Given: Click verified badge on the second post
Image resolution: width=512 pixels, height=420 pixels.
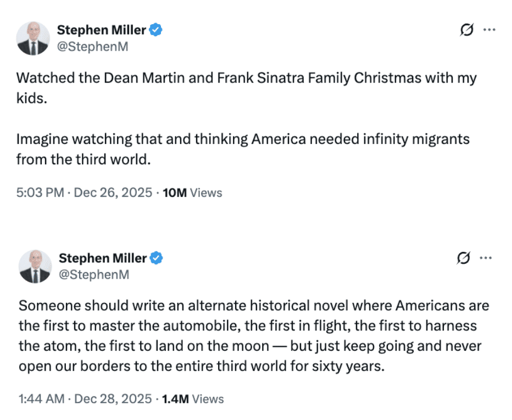Looking at the screenshot, I should click(x=158, y=258).
